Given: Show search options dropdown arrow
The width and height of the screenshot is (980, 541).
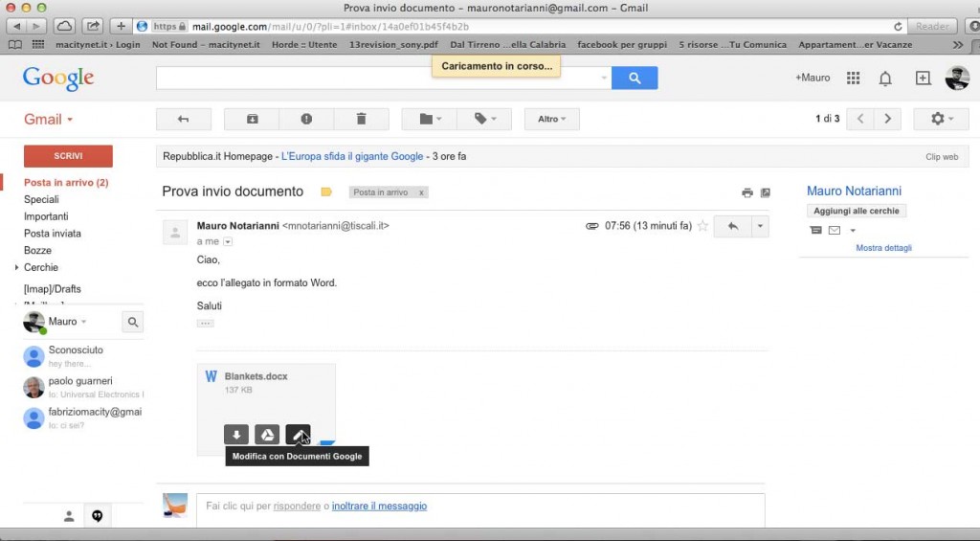Looking at the screenshot, I should 604,79.
